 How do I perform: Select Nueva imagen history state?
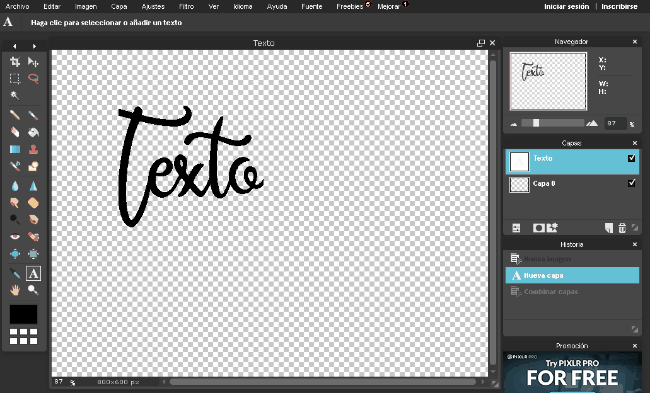coord(572,259)
